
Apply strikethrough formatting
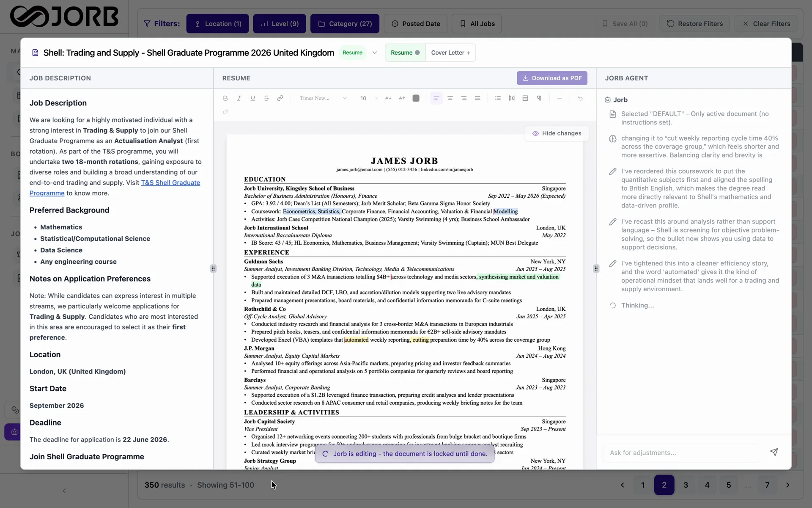[266, 98]
